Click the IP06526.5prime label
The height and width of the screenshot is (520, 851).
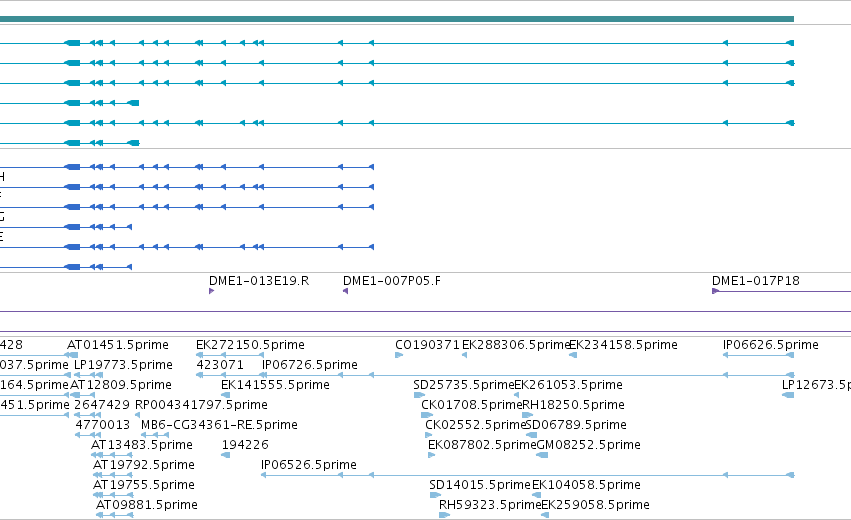(x=309, y=465)
